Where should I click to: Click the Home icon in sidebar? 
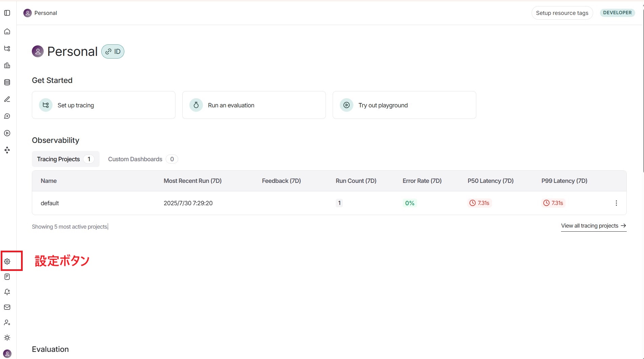coord(7,31)
